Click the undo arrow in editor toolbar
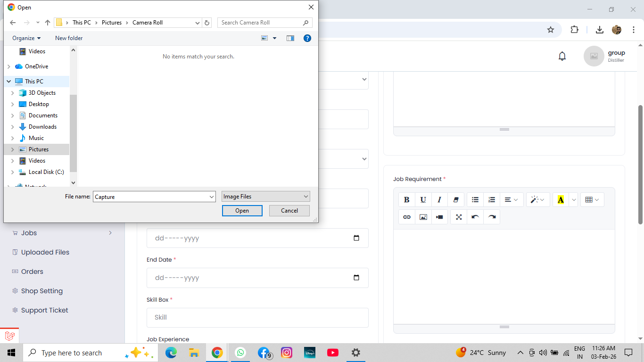This screenshot has height=362, width=644. coord(475,217)
